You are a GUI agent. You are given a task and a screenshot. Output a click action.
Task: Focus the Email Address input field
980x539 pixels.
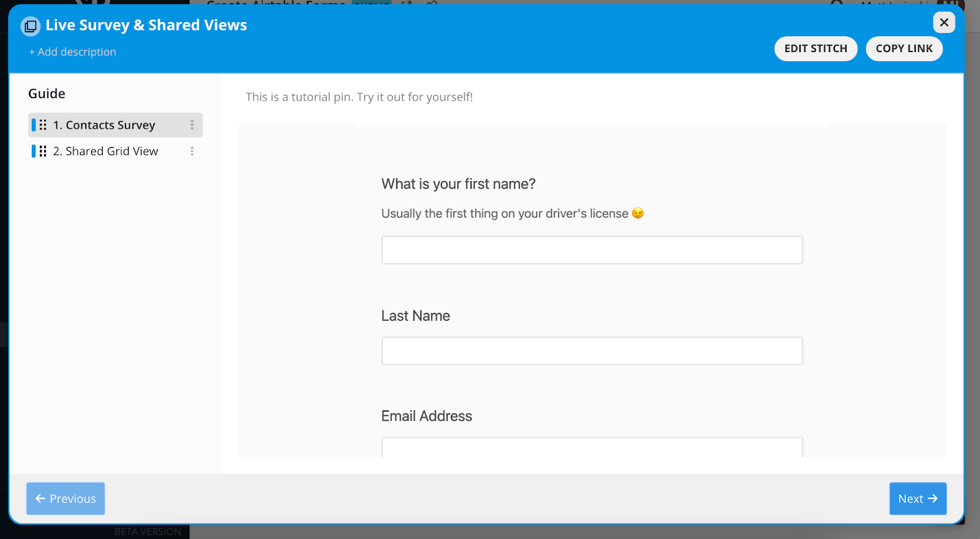point(592,447)
